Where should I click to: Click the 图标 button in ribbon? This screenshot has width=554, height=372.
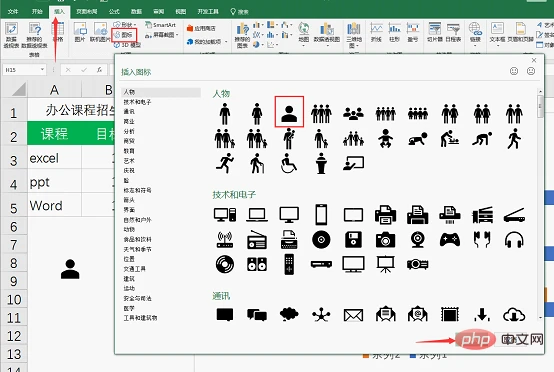(124, 35)
